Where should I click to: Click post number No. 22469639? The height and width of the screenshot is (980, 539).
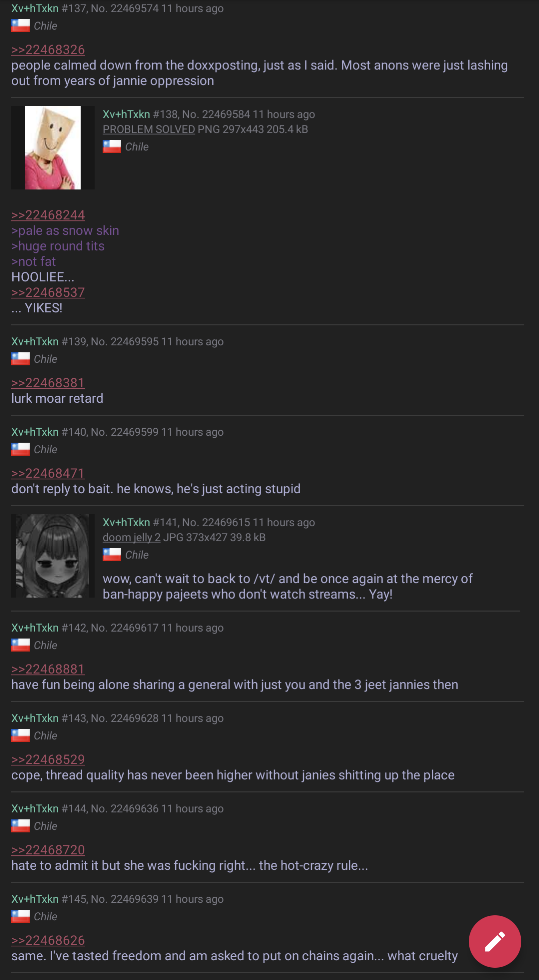(125, 899)
